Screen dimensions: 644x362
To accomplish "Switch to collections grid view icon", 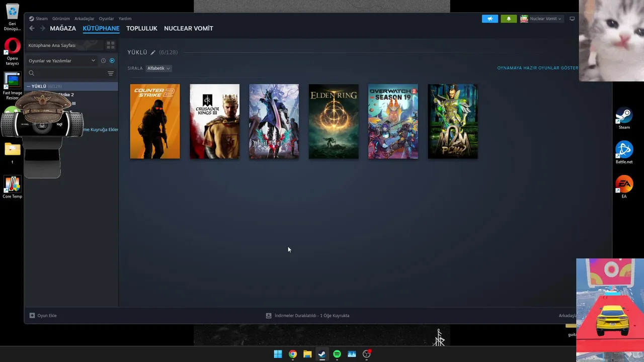I will tap(111, 45).
